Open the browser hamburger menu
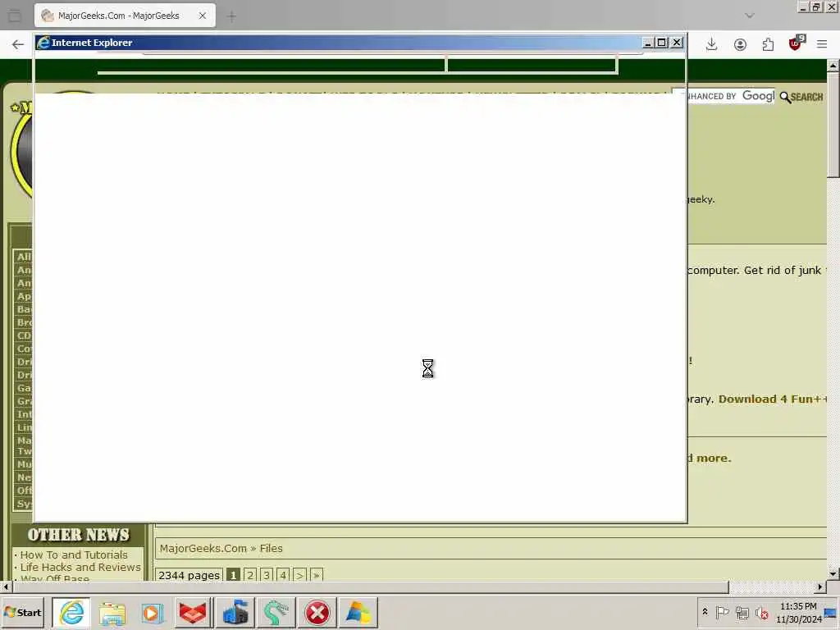This screenshot has height=630, width=840. point(822,44)
